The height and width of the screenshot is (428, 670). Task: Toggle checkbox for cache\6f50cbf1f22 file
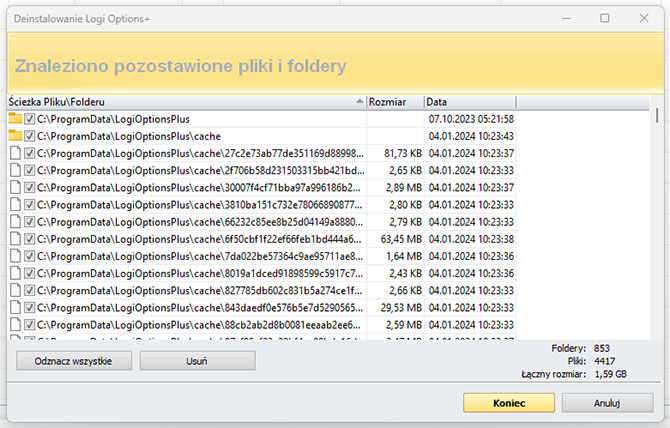tap(29, 239)
